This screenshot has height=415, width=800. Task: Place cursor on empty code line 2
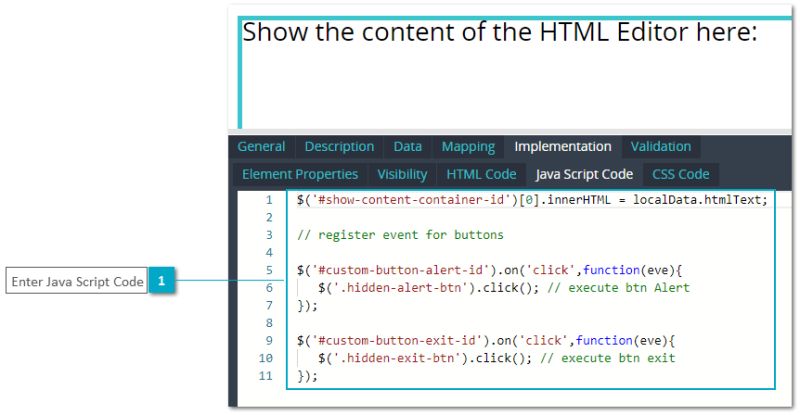pos(531,217)
